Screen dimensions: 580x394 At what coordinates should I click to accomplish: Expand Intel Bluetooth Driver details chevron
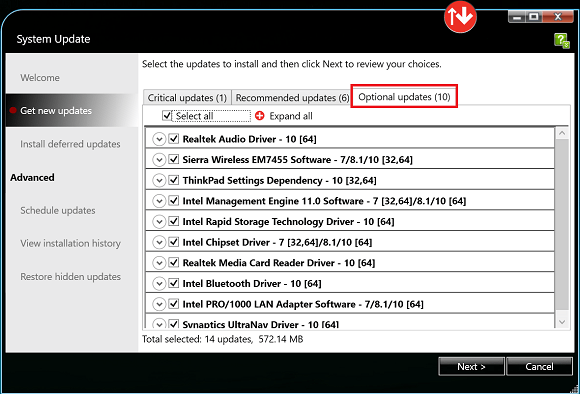[x=159, y=284]
